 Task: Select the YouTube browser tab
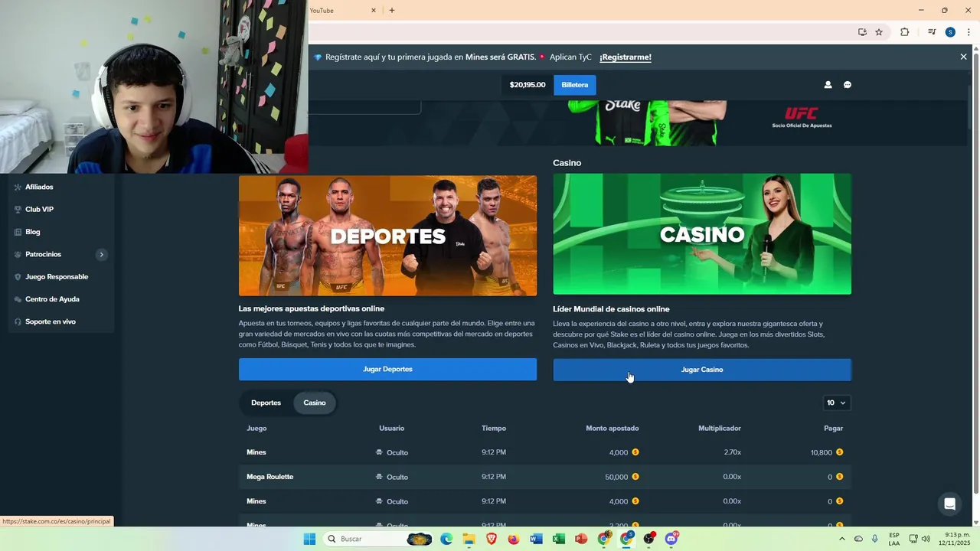[340, 11]
